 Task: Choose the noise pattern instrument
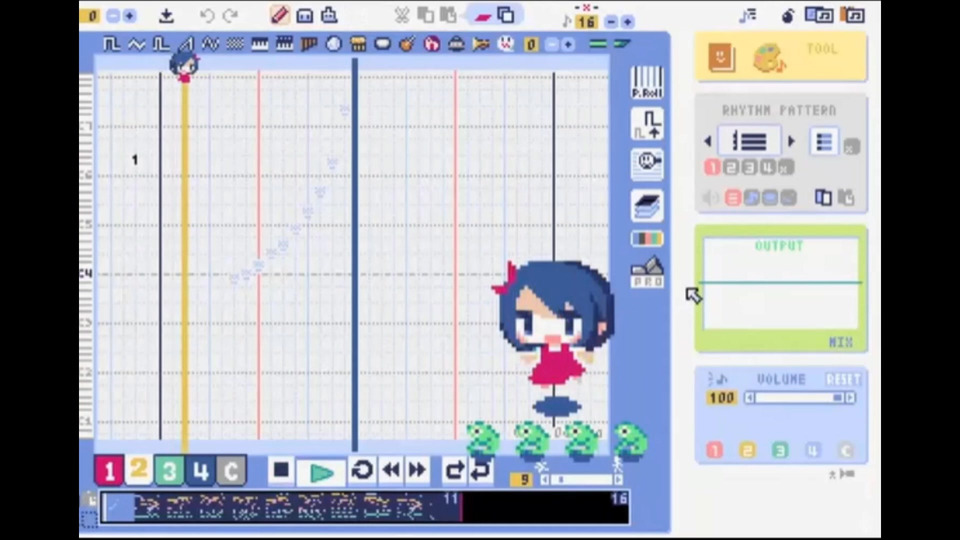pos(235,44)
